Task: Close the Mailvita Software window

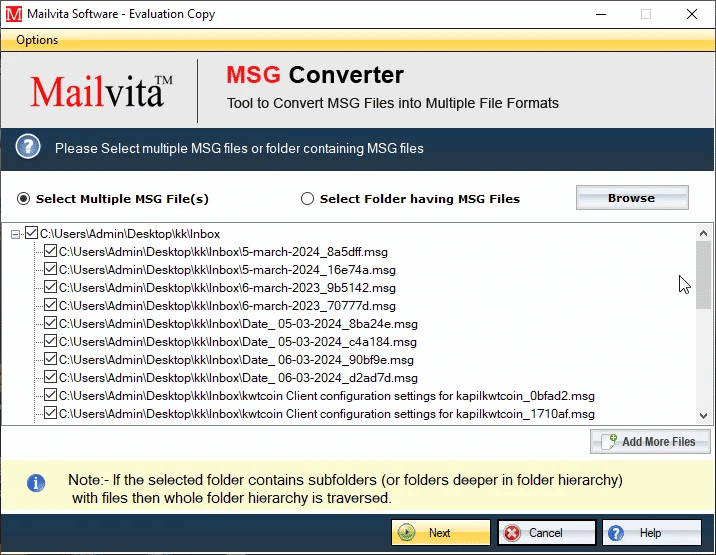Action: [692, 14]
